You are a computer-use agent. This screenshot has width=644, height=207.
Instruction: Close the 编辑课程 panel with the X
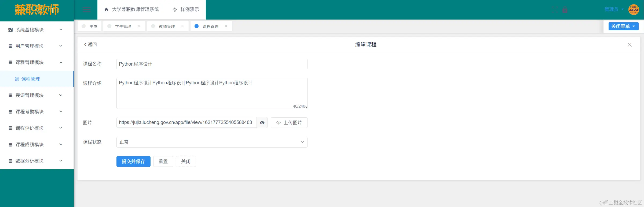point(630,45)
